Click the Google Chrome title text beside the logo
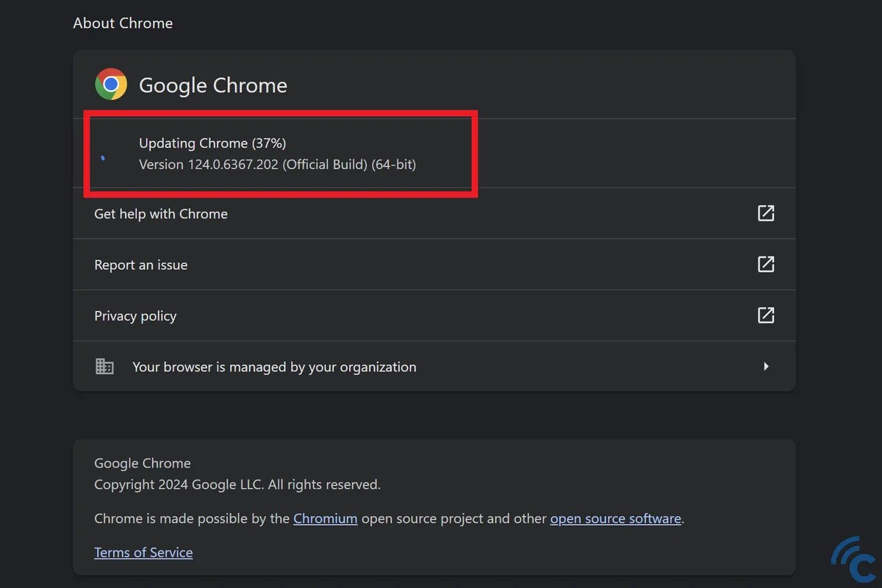The image size is (882, 588). click(213, 85)
